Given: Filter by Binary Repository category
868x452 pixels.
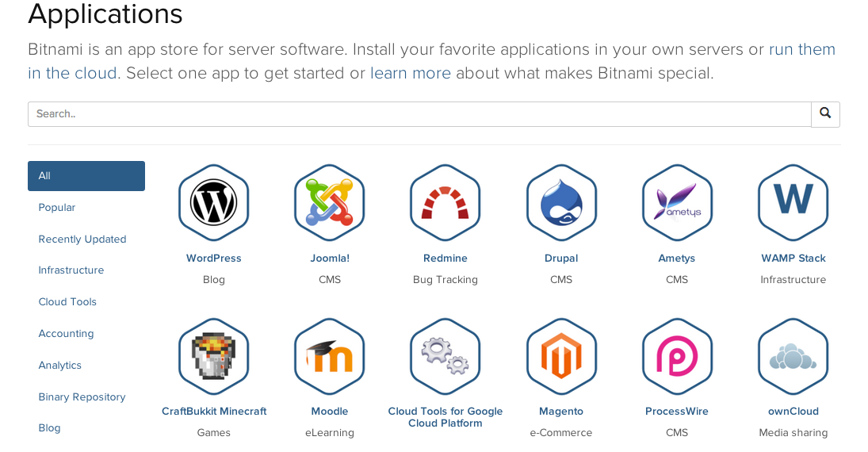Looking at the screenshot, I should pyautogui.click(x=82, y=396).
